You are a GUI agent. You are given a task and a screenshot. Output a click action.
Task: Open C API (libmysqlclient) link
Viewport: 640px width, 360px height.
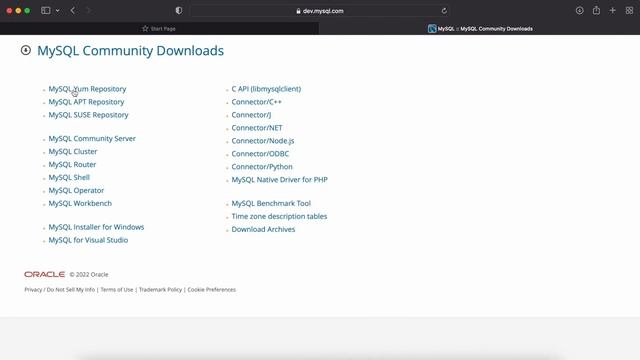point(266,89)
